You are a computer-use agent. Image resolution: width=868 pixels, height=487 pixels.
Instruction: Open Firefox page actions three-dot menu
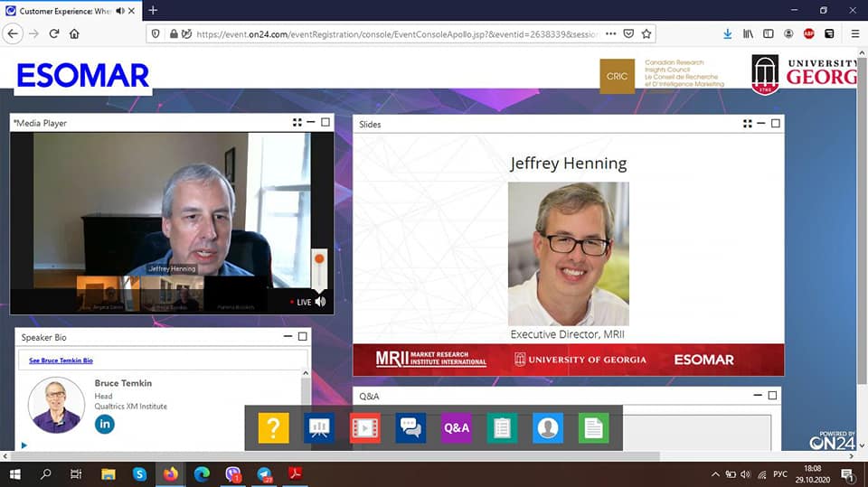tap(612, 33)
